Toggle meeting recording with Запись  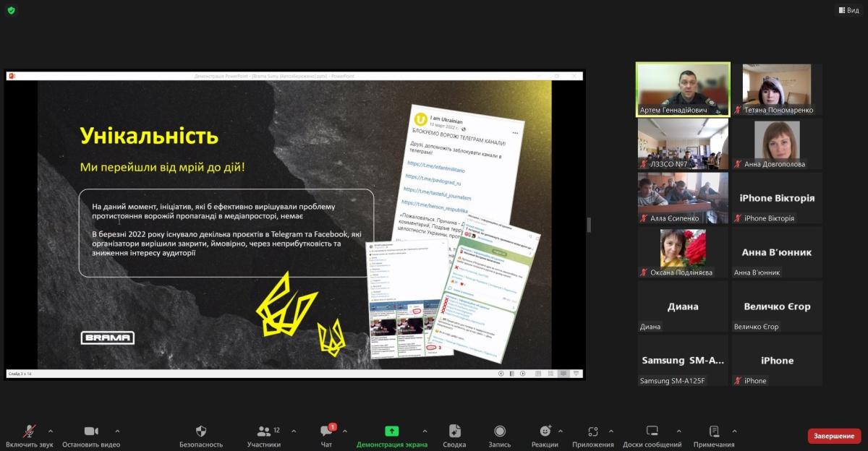click(499, 432)
